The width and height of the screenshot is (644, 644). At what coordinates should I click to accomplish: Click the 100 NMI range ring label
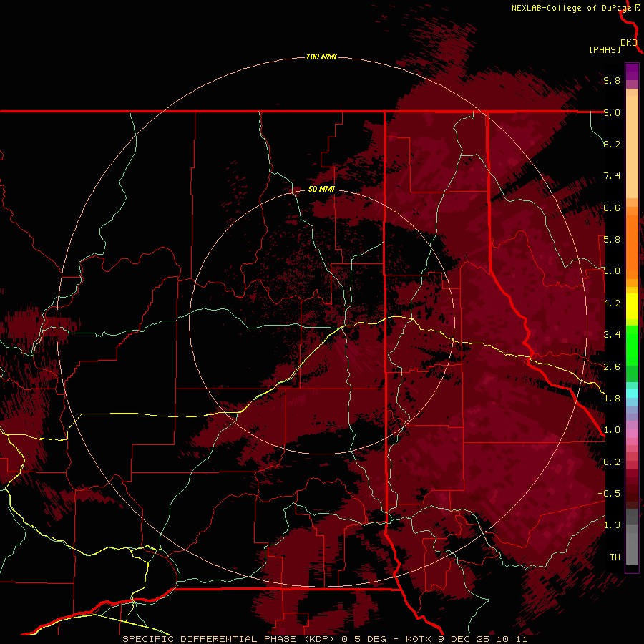[321, 57]
